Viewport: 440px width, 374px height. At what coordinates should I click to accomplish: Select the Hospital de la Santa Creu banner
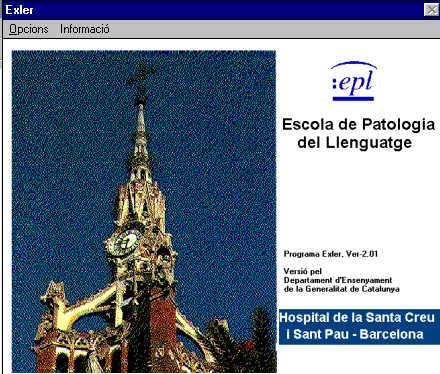point(359,327)
